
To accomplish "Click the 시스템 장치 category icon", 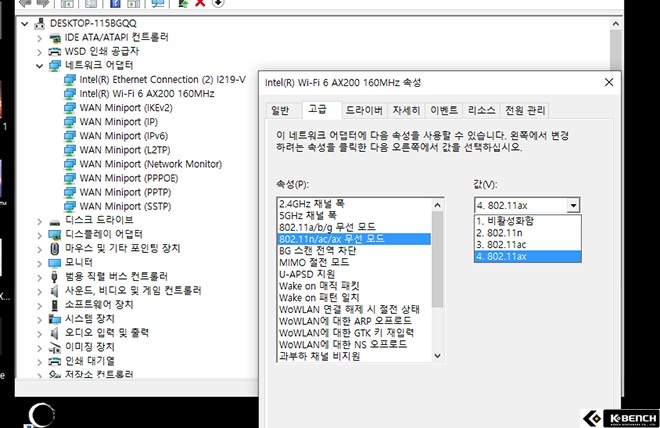I will point(55,319).
